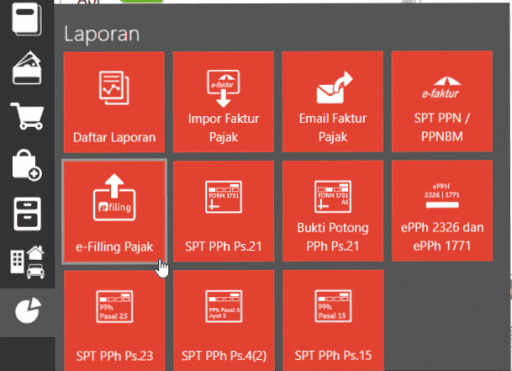Screen dimensions: 512x371
Task: Open Bukti Potong PPh Ps.21 tile
Action: click(333, 211)
